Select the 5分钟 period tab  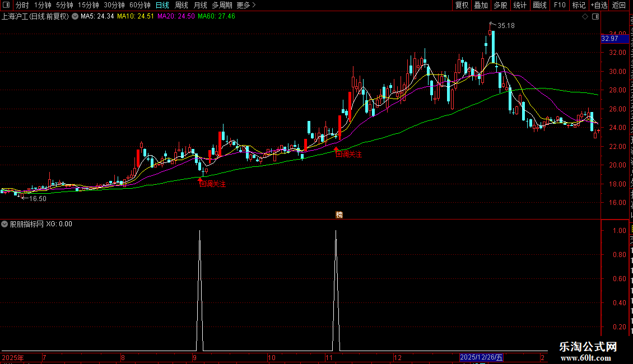(64, 5)
